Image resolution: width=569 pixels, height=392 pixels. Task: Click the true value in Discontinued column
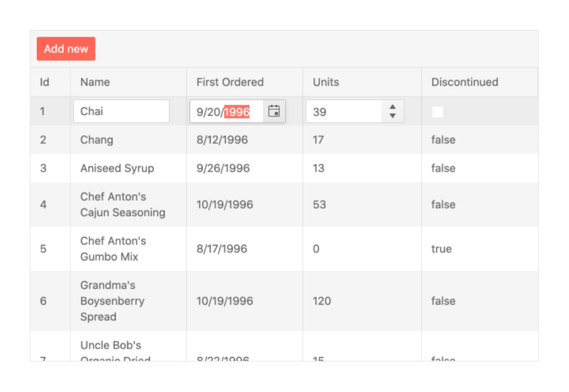pyautogui.click(x=442, y=249)
